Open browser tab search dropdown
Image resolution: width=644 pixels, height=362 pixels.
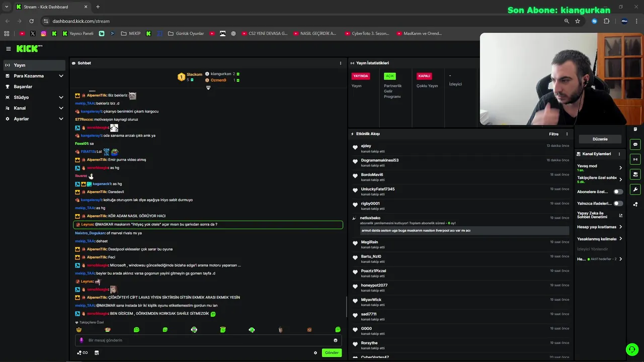pyautogui.click(x=6, y=7)
